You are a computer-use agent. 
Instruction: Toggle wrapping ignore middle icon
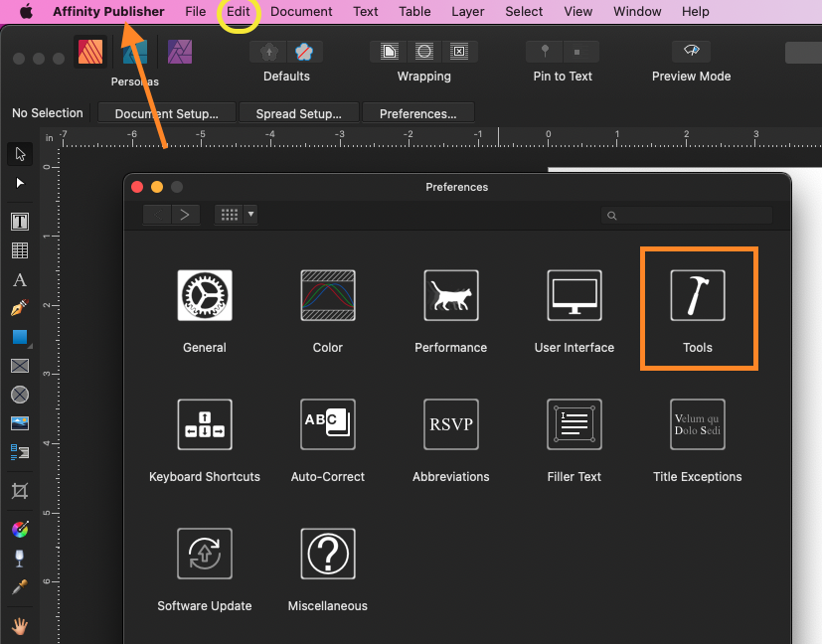(x=424, y=52)
